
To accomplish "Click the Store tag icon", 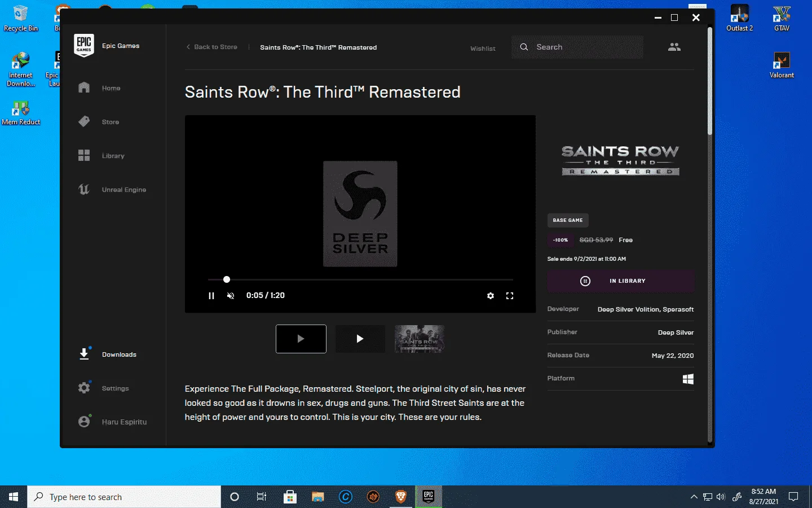I will (x=84, y=121).
